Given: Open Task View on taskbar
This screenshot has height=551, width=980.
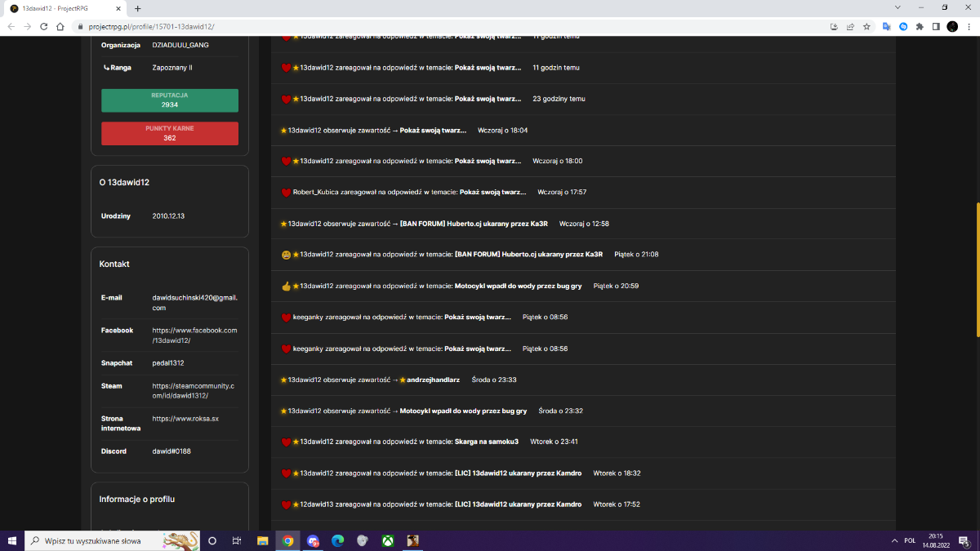Looking at the screenshot, I should (237, 540).
